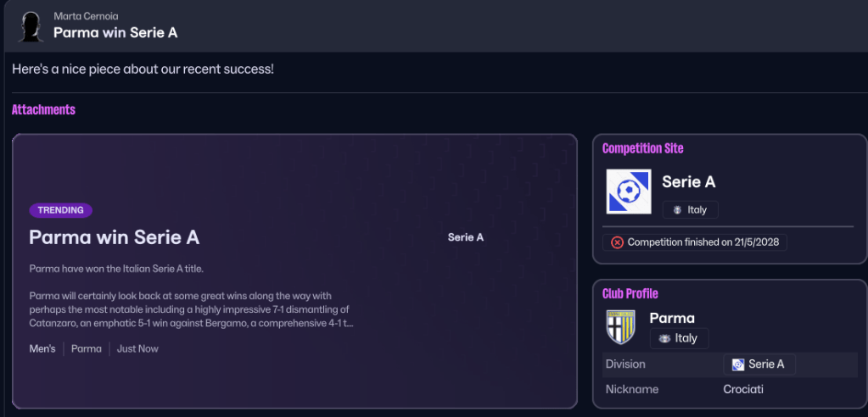Select the Parma tag on the article

click(87, 348)
